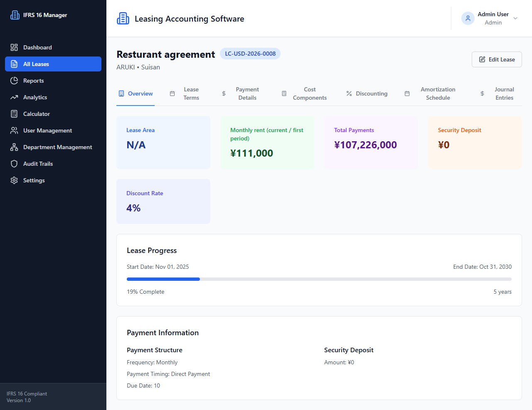The height and width of the screenshot is (410, 532).
Task: Click the IFRS 16 Manager logo icon
Action: (x=15, y=15)
